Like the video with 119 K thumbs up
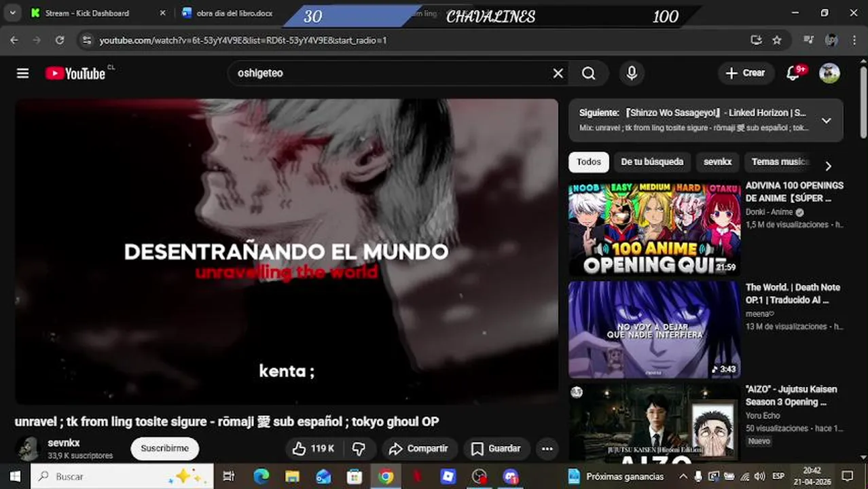The height and width of the screenshot is (489, 868). click(313, 448)
